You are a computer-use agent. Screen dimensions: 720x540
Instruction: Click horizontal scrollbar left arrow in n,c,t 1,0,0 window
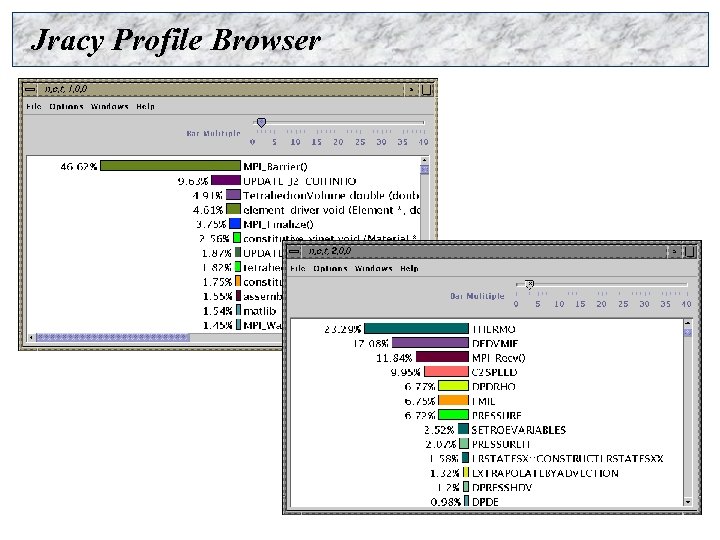[31, 338]
